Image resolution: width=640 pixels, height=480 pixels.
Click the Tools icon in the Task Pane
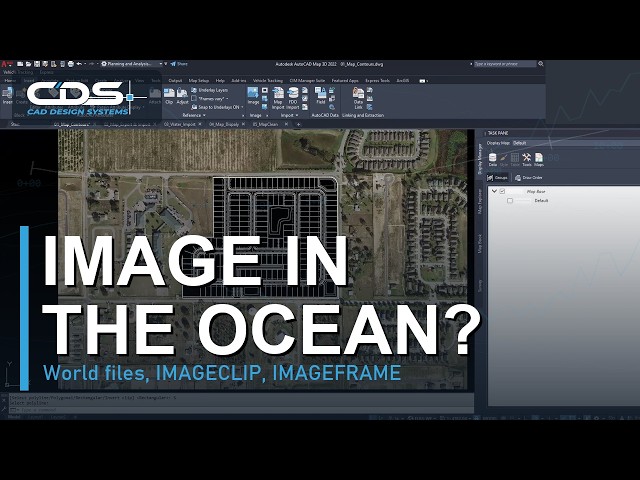tap(527, 159)
